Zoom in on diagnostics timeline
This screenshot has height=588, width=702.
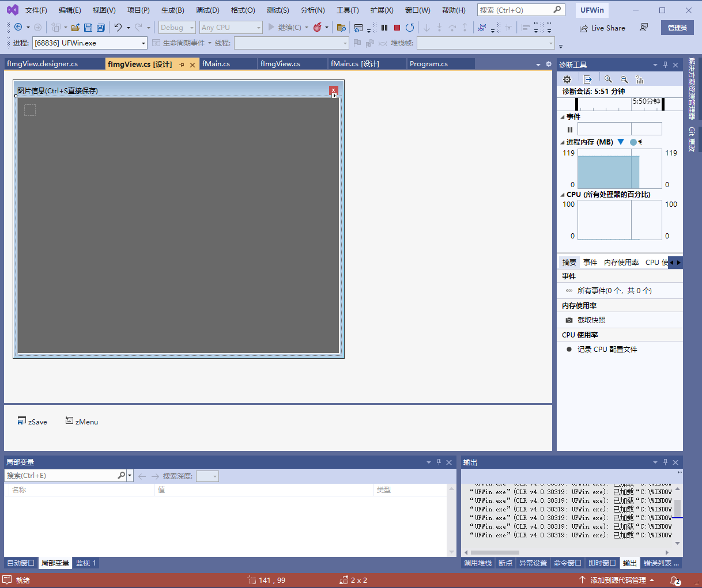click(608, 79)
